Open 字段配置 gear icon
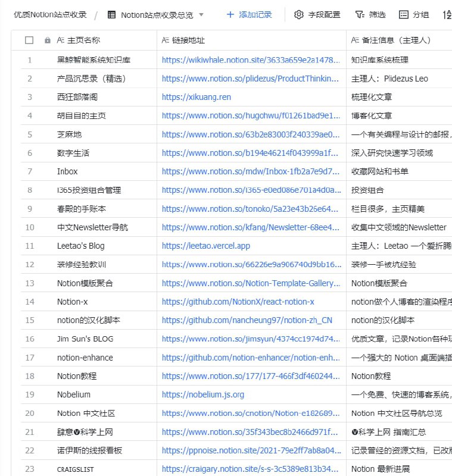The height and width of the screenshot is (476, 452). 298,14
